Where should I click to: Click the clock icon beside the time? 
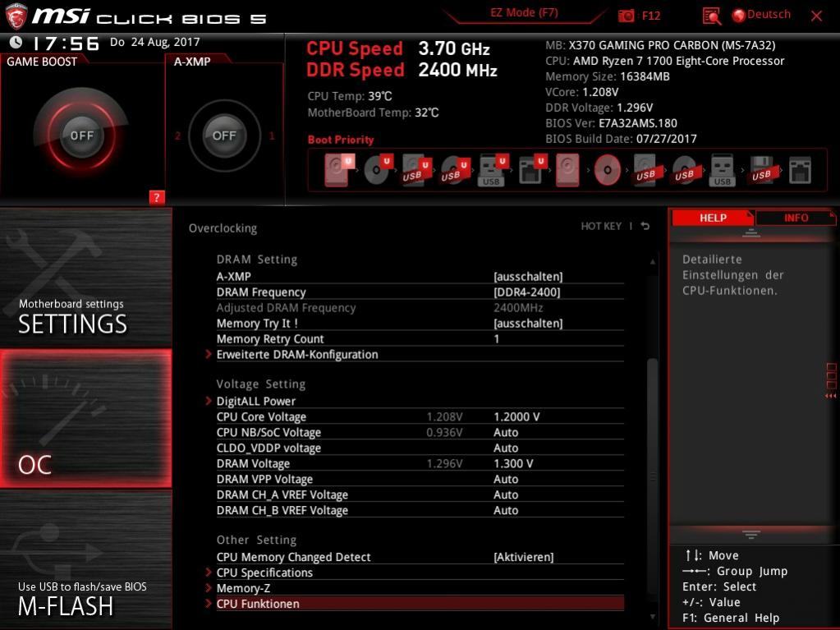tap(16, 42)
